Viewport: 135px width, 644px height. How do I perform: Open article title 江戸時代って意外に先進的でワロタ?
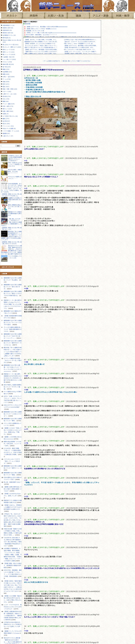[43, 70]
